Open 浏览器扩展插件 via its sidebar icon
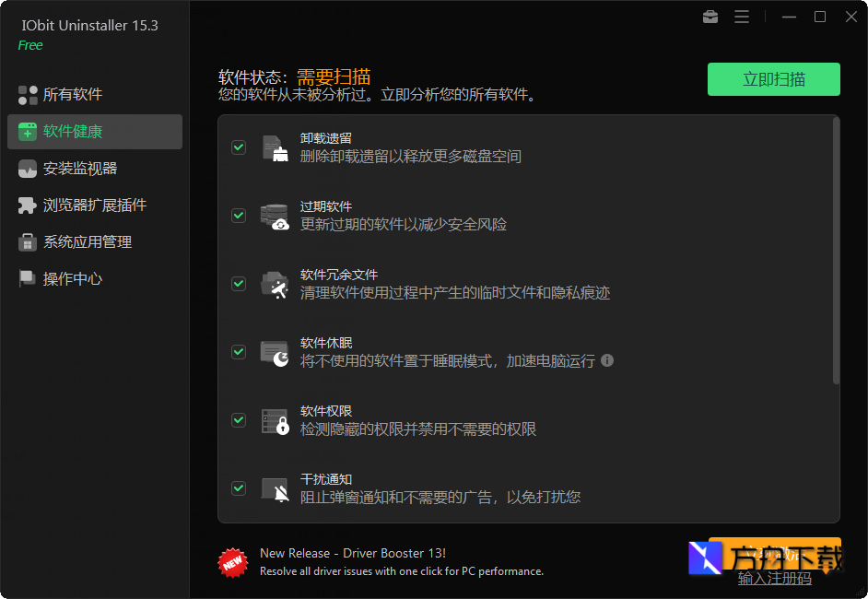This screenshot has width=868, height=599. pos(26,205)
